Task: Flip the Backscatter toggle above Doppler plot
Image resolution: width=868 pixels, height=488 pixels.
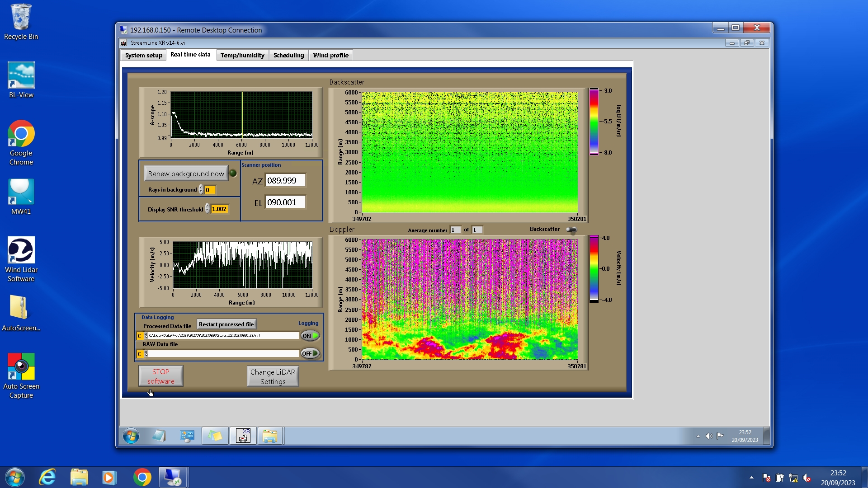Action: click(x=571, y=230)
